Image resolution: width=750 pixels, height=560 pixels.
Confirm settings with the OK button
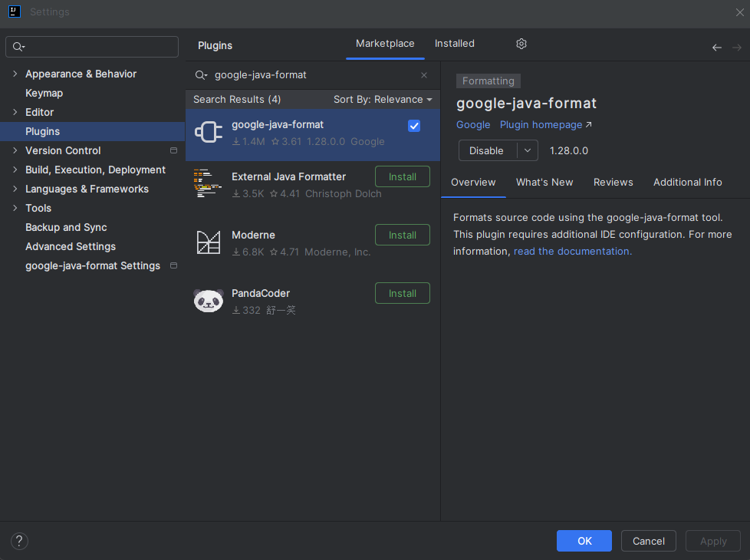[584, 541]
